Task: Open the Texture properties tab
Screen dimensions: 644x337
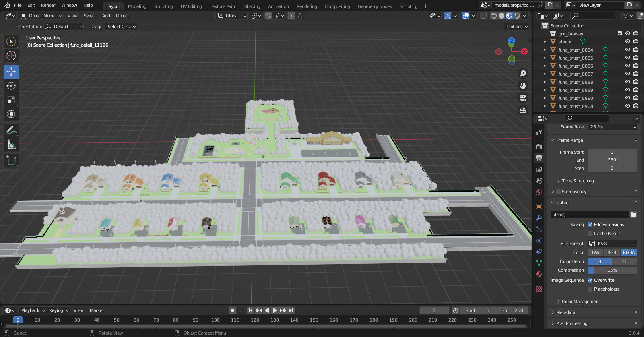Action: (539, 289)
